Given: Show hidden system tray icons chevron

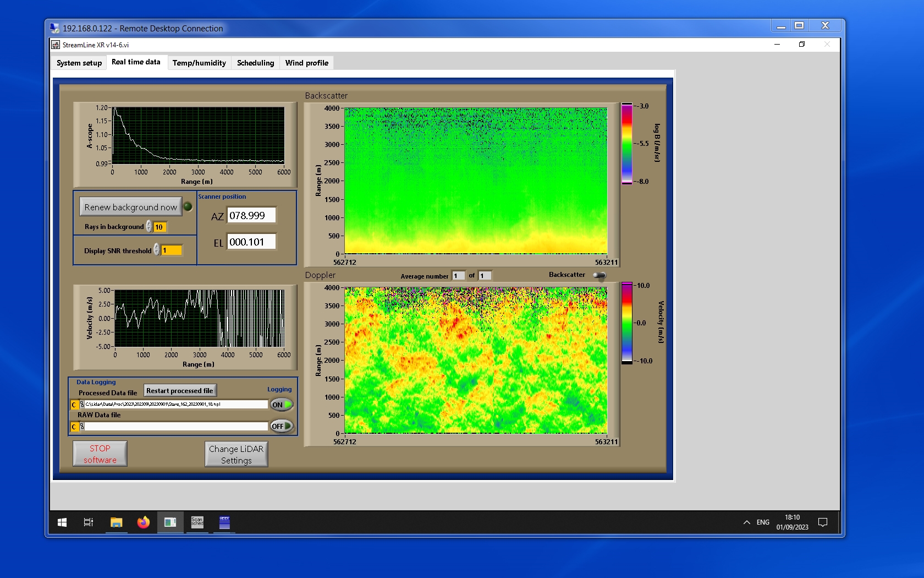Looking at the screenshot, I should 746,522.
